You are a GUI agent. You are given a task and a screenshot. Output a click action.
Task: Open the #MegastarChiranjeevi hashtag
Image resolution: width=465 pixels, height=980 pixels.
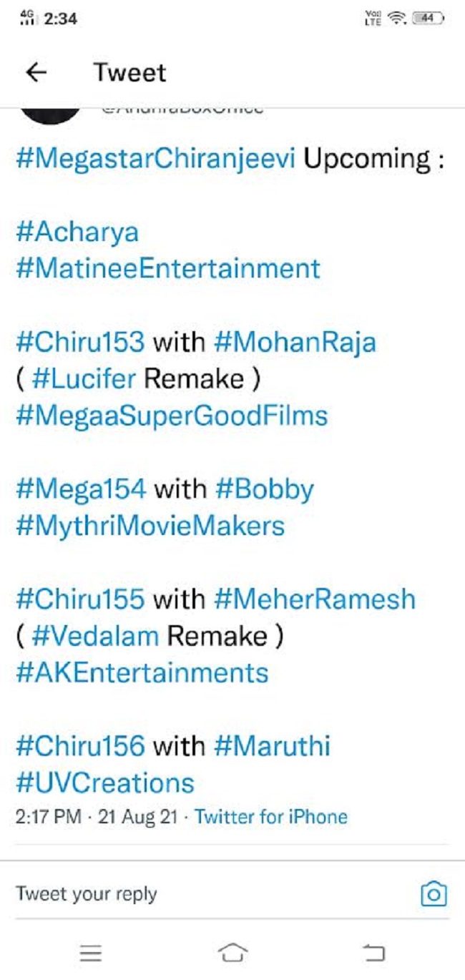155,159
